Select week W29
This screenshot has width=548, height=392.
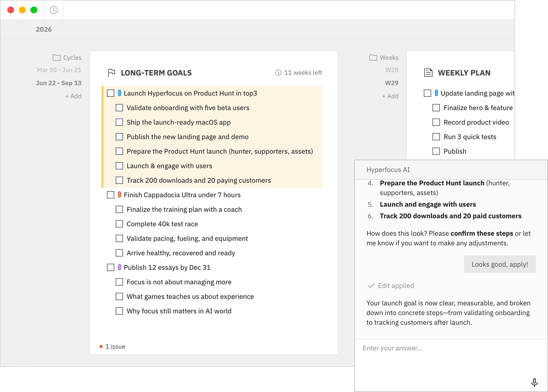click(x=392, y=83)
